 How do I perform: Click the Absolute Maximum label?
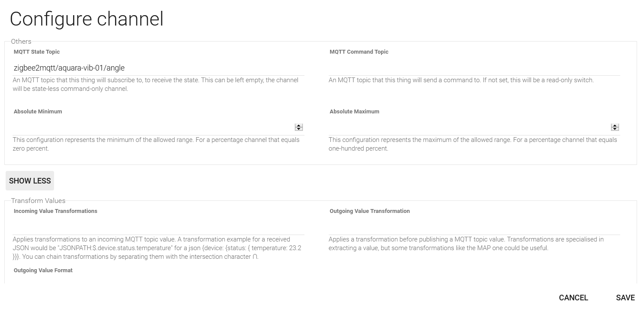pyautogui.click(x=354, y=112)
